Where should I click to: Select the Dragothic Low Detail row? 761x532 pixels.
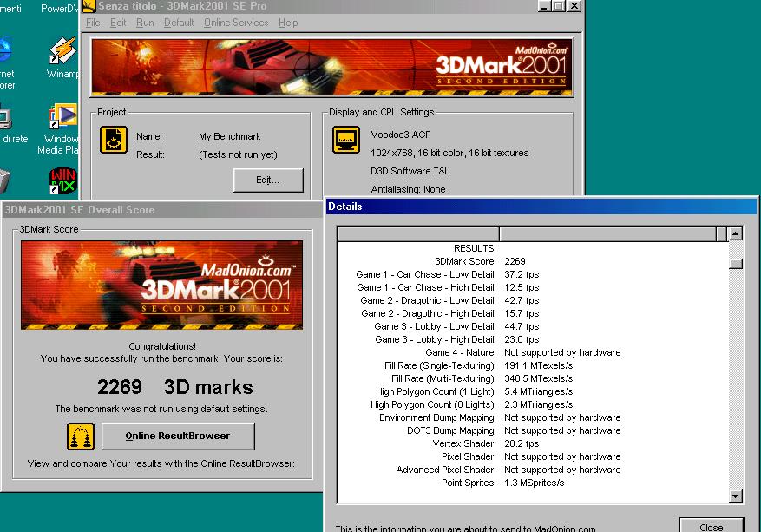(x=533, y=300)
